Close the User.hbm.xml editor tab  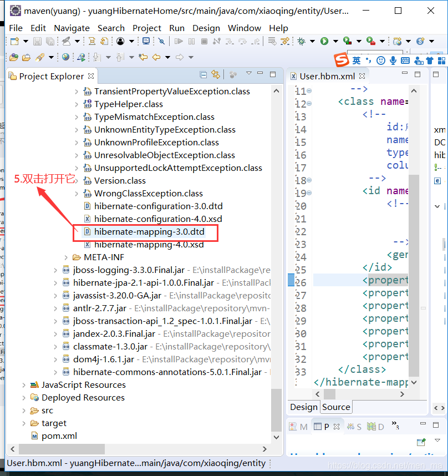click(362, 76)
